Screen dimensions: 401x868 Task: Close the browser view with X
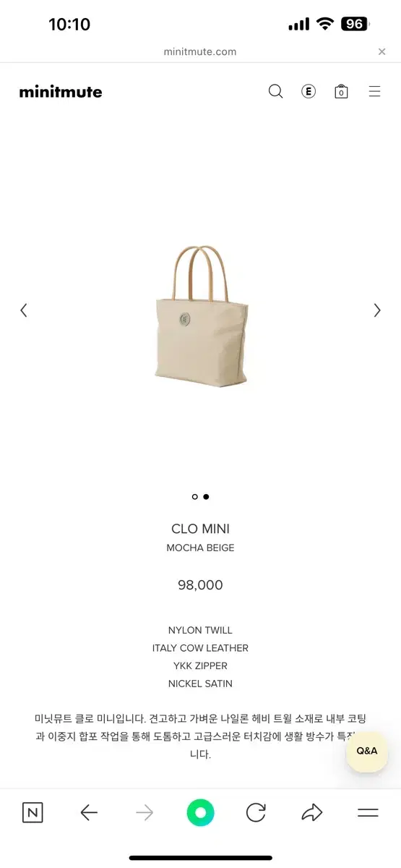pyautogui.click(x=381, y=51)
